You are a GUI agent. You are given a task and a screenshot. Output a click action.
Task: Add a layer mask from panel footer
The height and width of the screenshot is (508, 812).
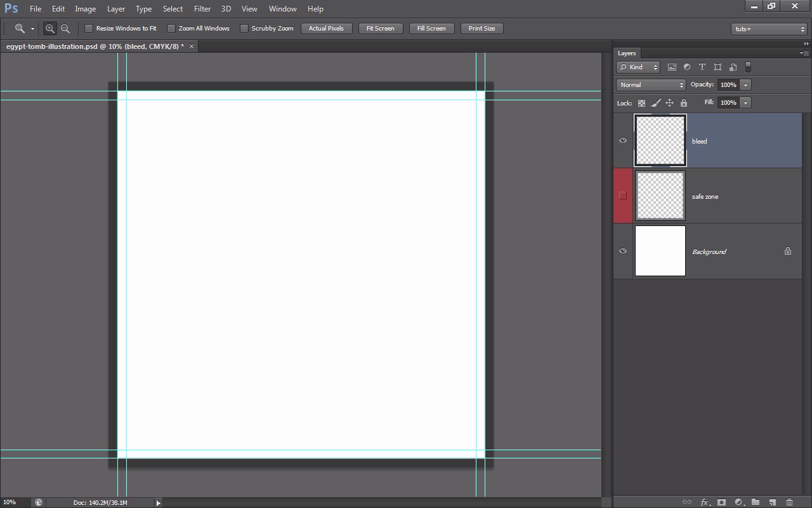[721, 502]
